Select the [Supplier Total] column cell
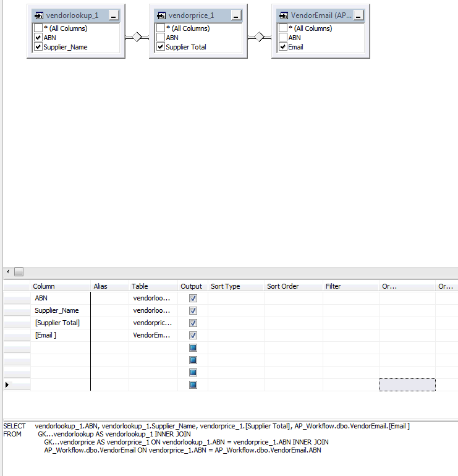This screenshot has height=476, width=458. [x=61, y=323]
